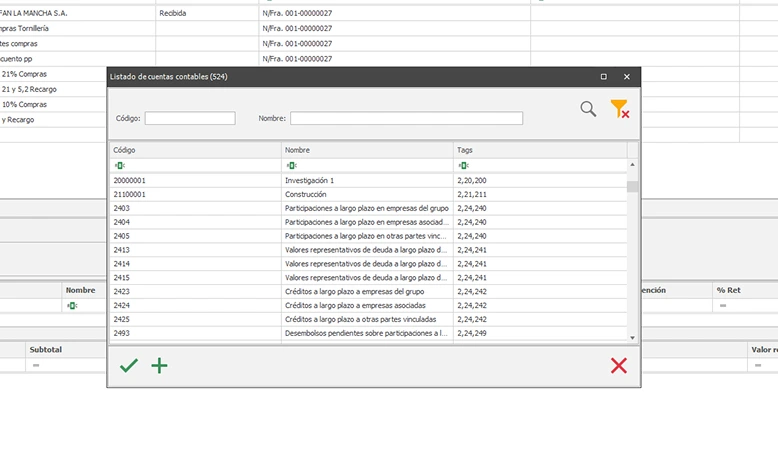Sort by the Nombre column header in dialog
The width and height of the screenshot is (778, 456).
pyautogui.click(x=367, y=150)
